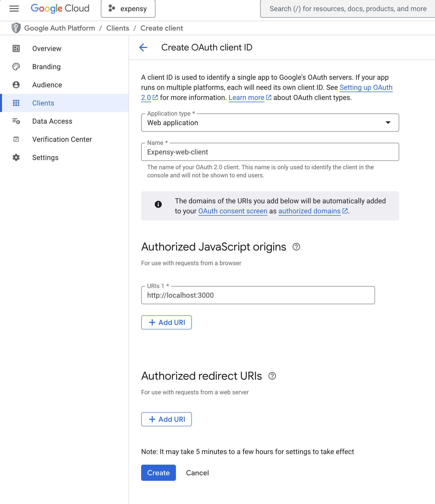Click the search resources bar
This screenshot has width=435, height=504.
pyautogui.click(x=347, y=9)
